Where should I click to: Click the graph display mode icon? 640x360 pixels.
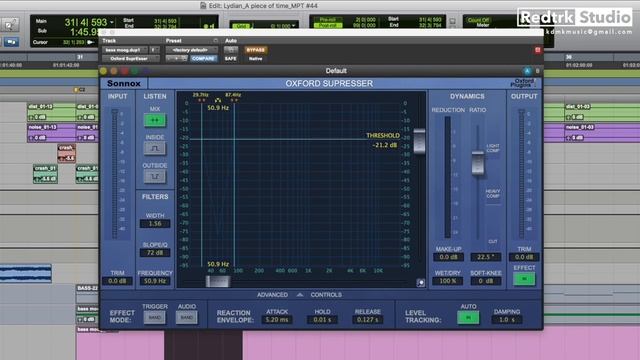click(420, 282)
